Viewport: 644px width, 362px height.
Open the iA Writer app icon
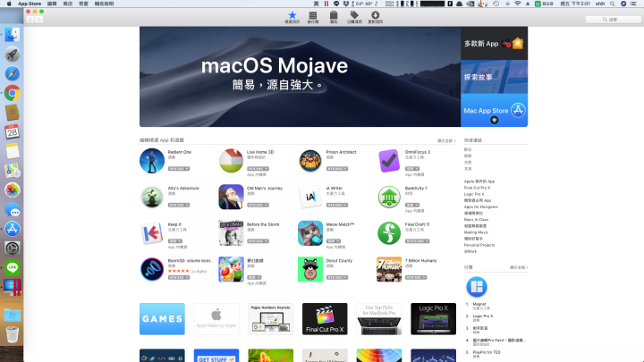pyautogui.click(x=310, y=197)
